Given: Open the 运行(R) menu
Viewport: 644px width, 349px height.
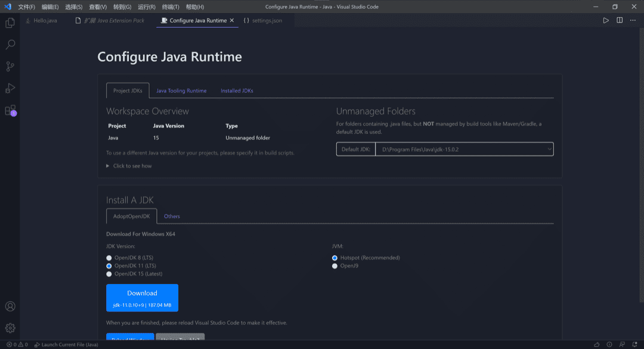Looking at the screenshot, I should click(147, 7).
